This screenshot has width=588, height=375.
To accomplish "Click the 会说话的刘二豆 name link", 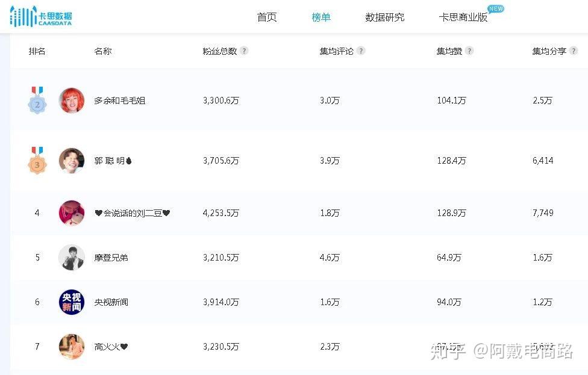I will coord(133,213).
